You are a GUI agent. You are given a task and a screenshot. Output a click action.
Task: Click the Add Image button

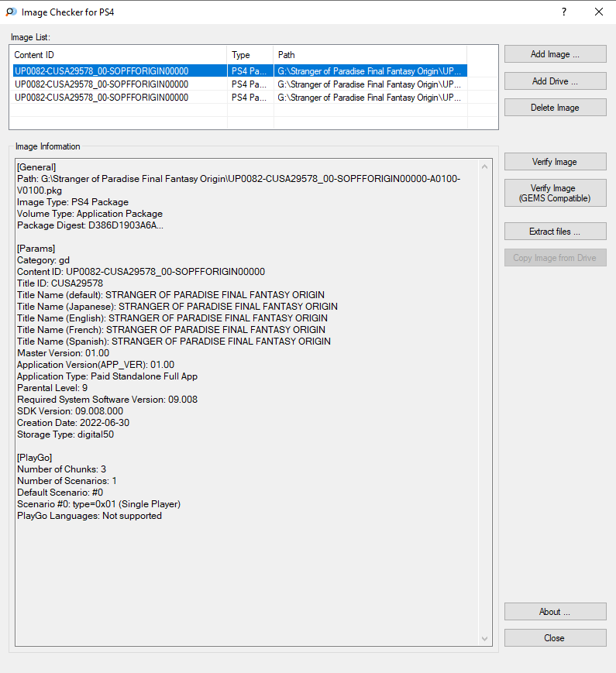[x=555, y=54]
